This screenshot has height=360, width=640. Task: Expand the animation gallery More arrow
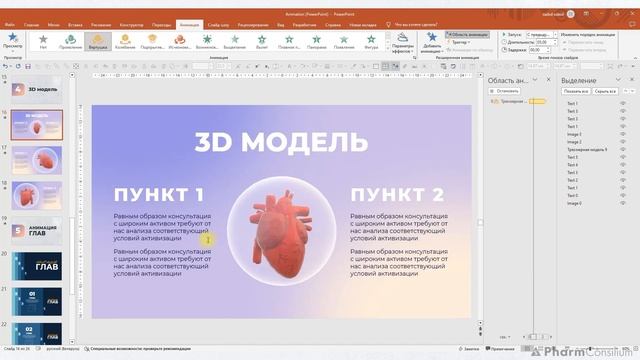pos(388,49)
